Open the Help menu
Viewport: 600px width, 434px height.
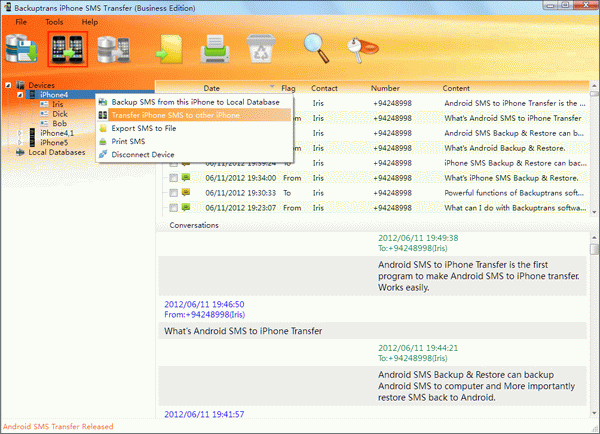pyautogui.click(x=90, y=22)
